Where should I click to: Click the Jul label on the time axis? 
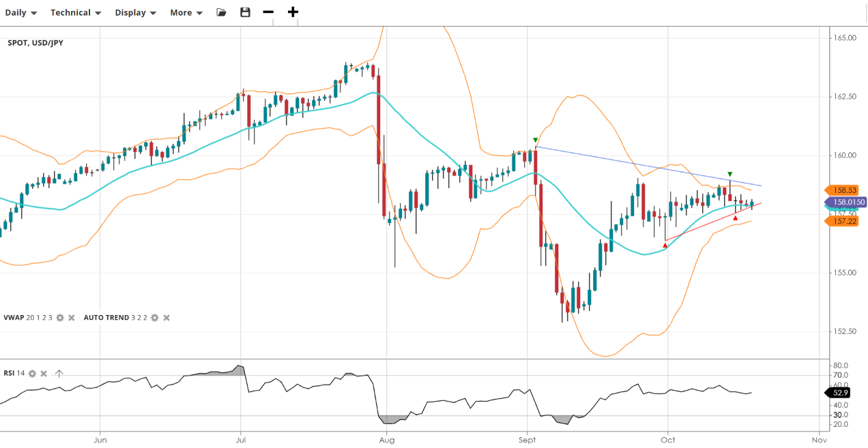tap(240, 440)
